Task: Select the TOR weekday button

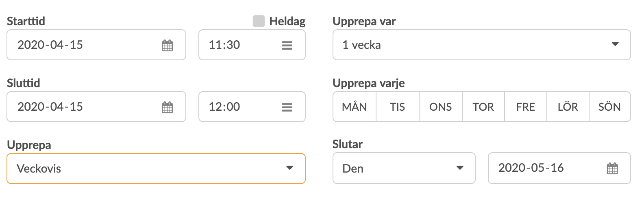Action: pyautogui.click(x=483, y=107)
